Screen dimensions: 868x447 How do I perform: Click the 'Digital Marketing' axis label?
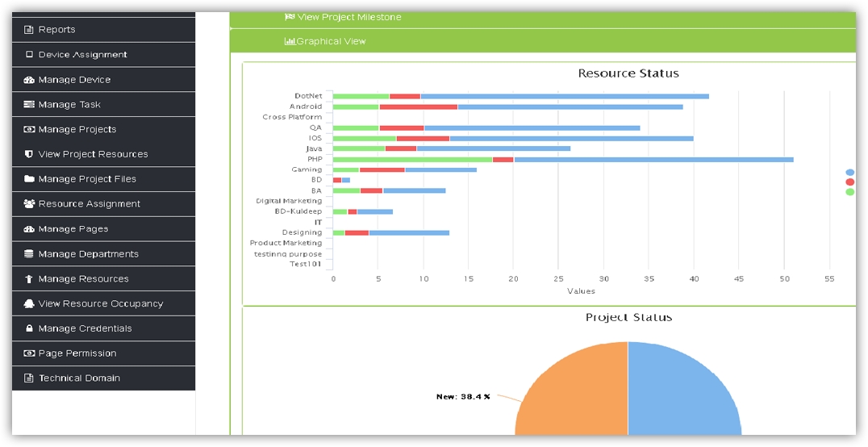click(289, 201)
